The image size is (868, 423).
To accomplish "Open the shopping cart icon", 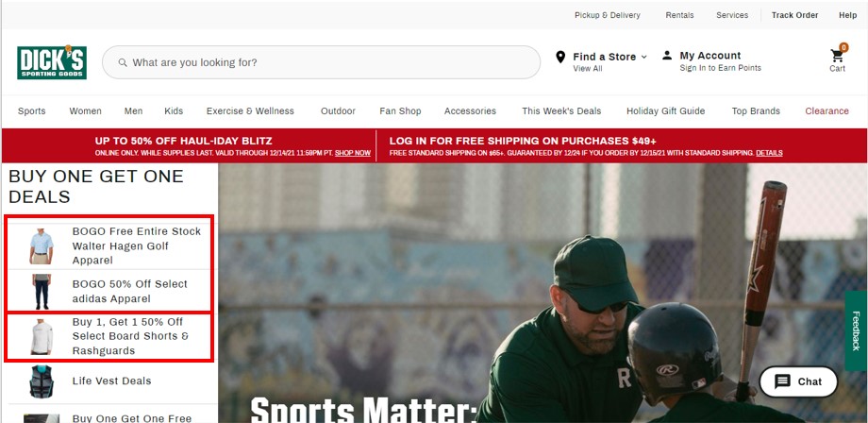I will point(837,56).
